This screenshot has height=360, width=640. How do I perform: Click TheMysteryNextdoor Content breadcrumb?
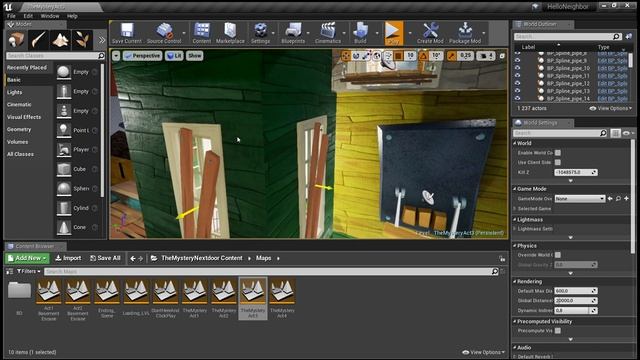(x=202, y=258)
